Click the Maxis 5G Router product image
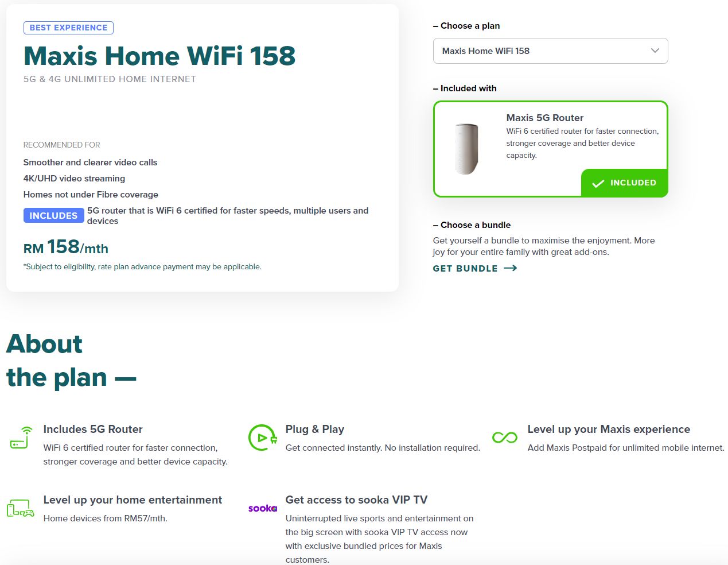Image resolution: width=728 pixels, height=565 pixels. 465,148
